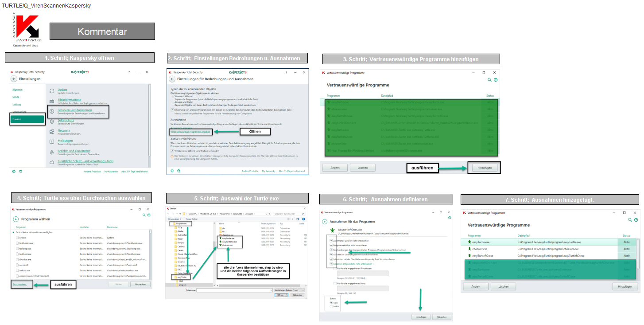Click the Zusätzliche Schutz-Tools cloud icon

tap(52, 162)
